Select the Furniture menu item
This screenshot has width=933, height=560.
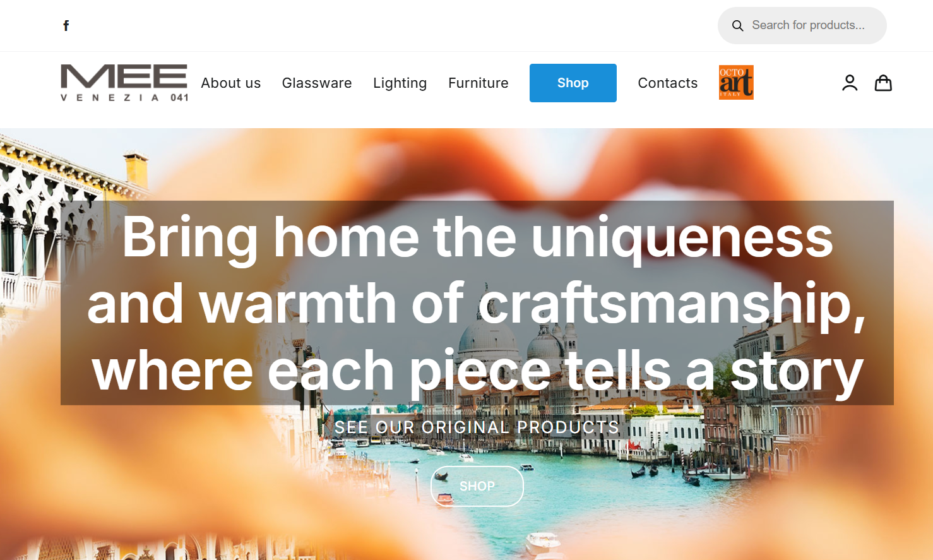[478, 83]
